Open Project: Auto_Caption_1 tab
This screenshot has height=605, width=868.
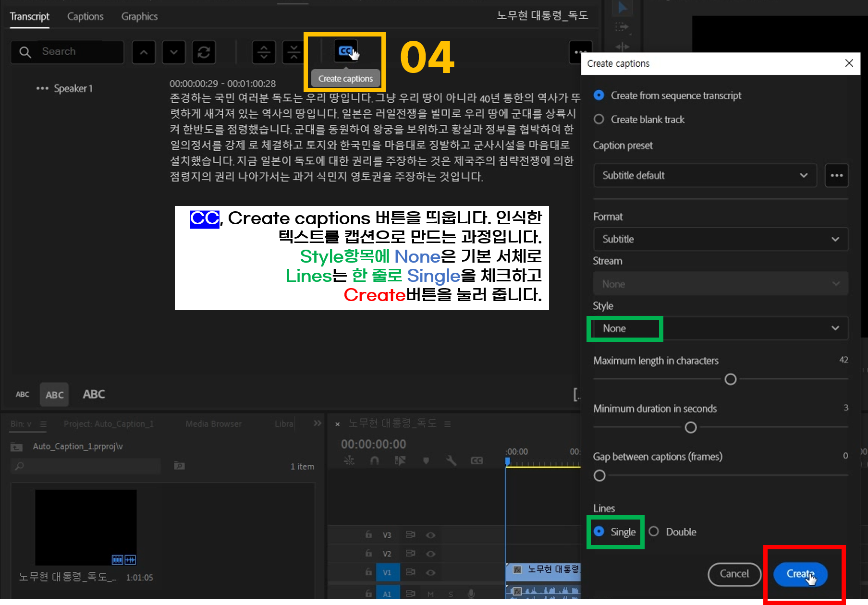[109, 424]
